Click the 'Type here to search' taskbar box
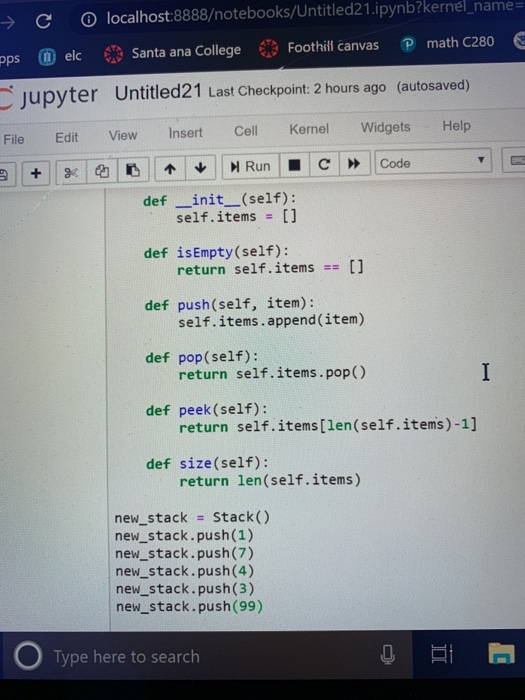Image resolution: width=525 pixels, height=700 pixels. click(x=207, y=656)
